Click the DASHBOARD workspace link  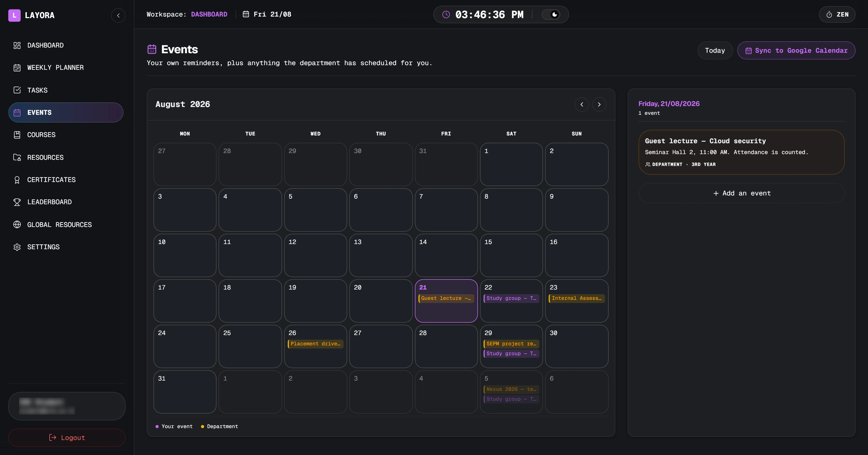(x=209, y=14)
